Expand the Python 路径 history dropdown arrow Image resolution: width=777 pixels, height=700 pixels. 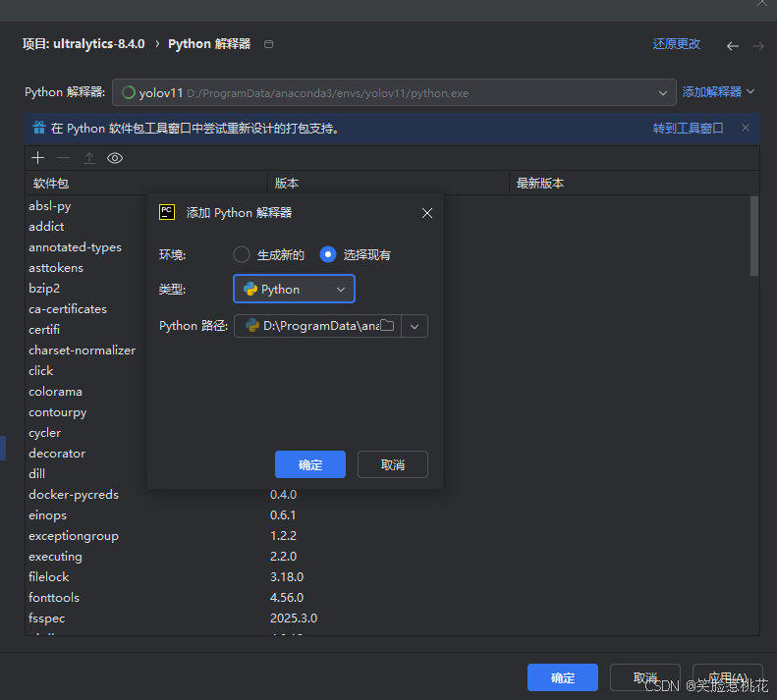(415, 326)
